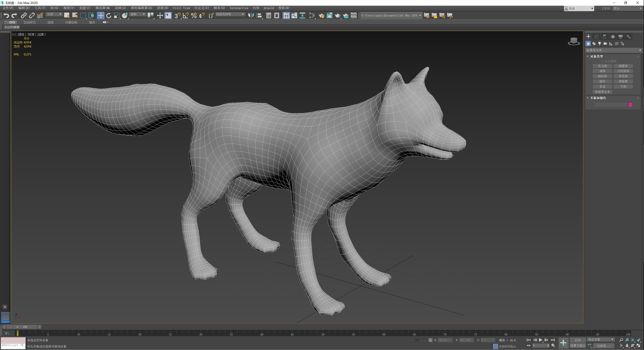The width and height of the screenshot is (644, 350).
Task: Open the Curve Editor icon
Action: [294, 15]
